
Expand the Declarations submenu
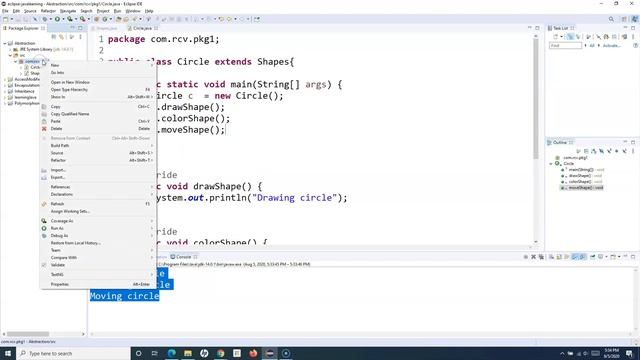(98, 194)
